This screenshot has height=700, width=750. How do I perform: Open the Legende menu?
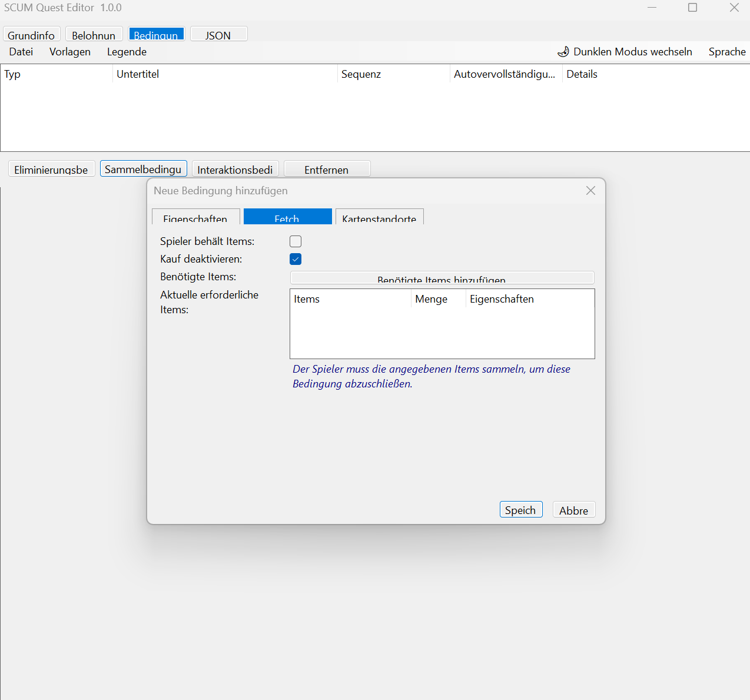click(x=127, y=52)
